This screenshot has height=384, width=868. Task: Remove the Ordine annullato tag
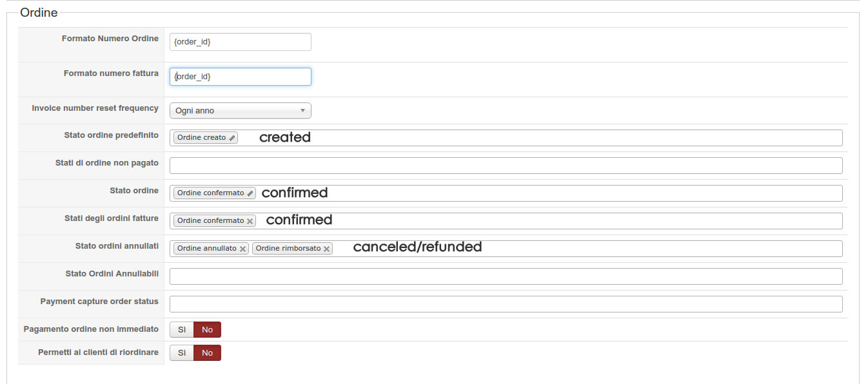[x=242, y=249]
